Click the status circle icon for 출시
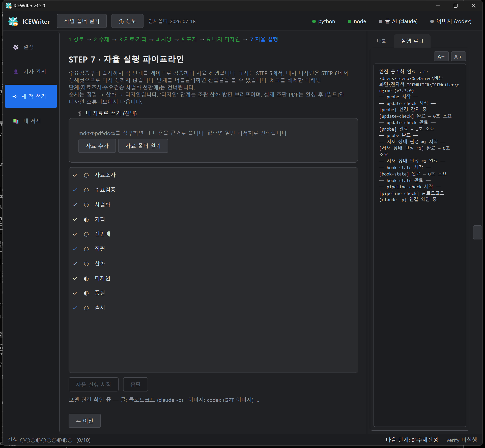Screen dimensions: 485x448 (86, 308)
